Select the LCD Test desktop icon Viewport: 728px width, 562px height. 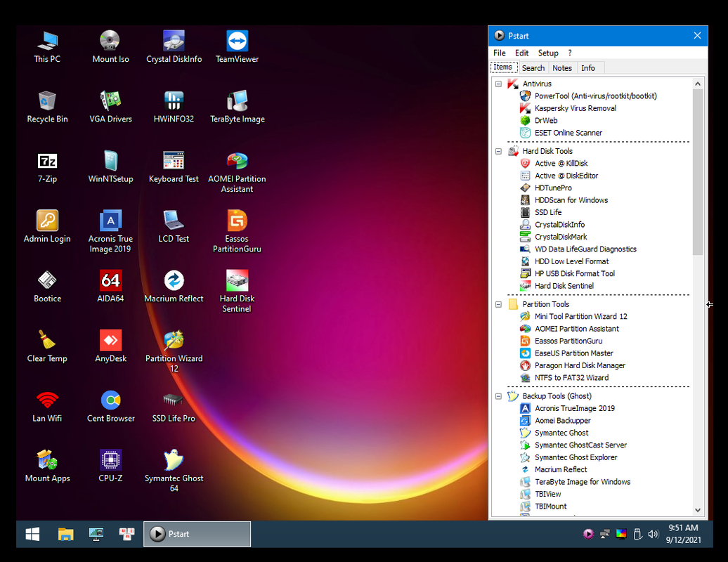tap(174, 226)
